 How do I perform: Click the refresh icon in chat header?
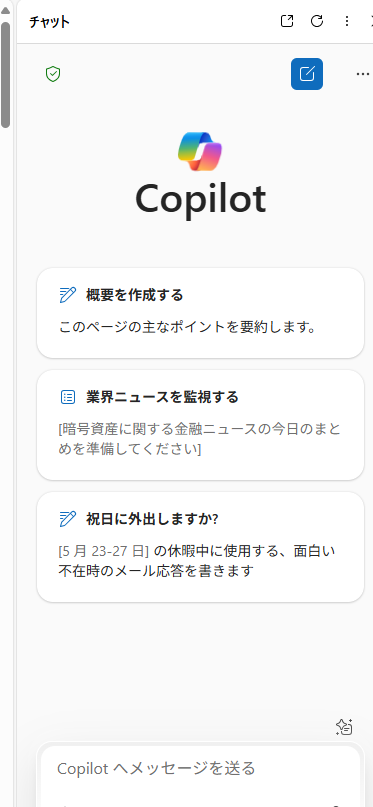click(317, 21)
